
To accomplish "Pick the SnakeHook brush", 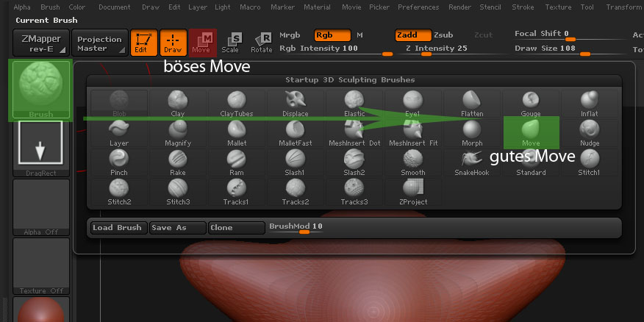I will click(x=471, y=162).
